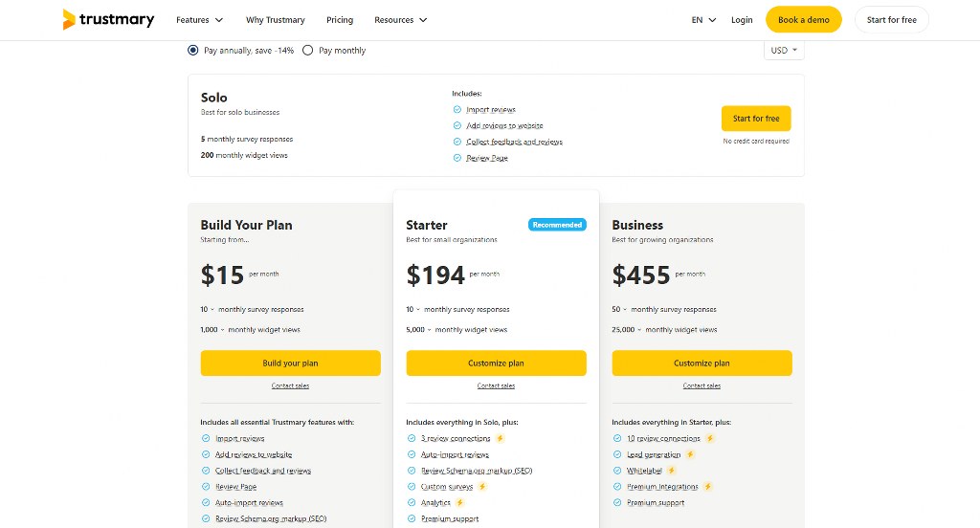This screenshot has height=528, width=980.
Task: Open Auto-import reviews in Build Your Plan
Action: pyautogui.click(x=249, y=503)
